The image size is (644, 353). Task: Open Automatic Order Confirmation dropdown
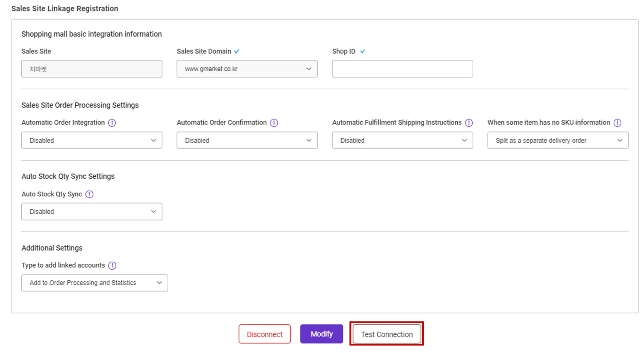(247, 140)
